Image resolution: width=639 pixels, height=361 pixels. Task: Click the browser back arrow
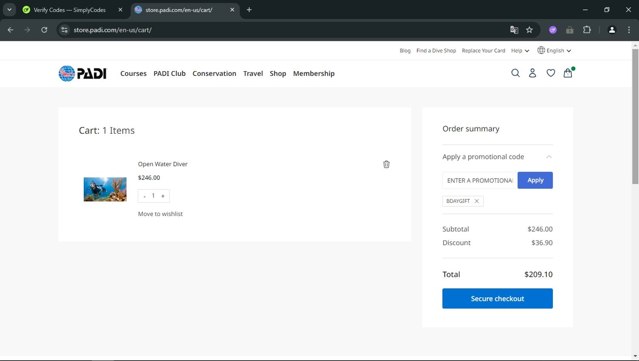(x=10, y=30)
